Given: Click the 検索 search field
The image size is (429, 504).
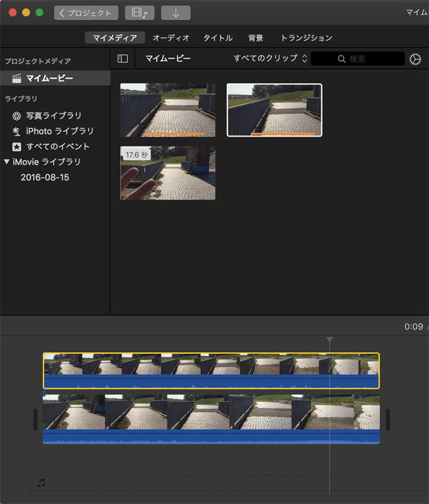Looking at the screenshot, I should click(x=357, y=59).
